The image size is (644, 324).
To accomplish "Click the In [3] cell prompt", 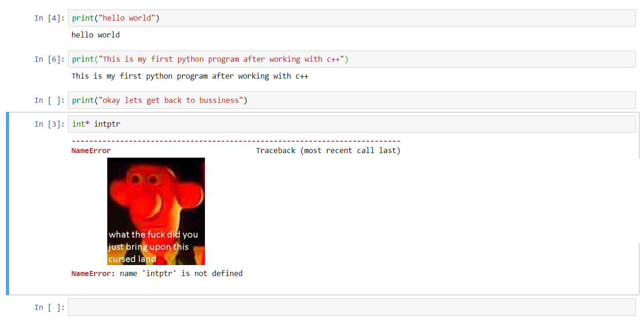I will [x=50, y=124].
